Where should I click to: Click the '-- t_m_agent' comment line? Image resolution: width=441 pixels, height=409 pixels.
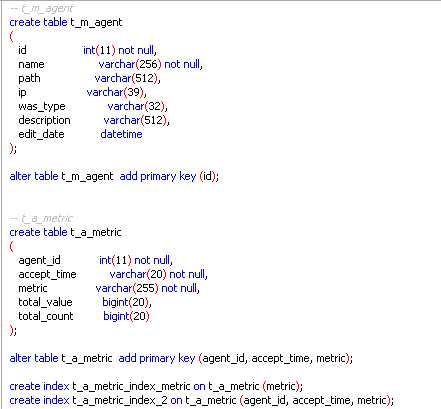41,8
